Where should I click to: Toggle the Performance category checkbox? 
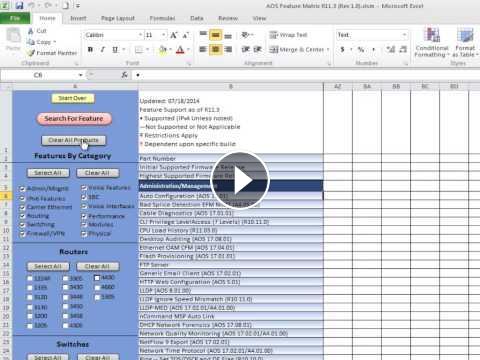coord(84,216)
